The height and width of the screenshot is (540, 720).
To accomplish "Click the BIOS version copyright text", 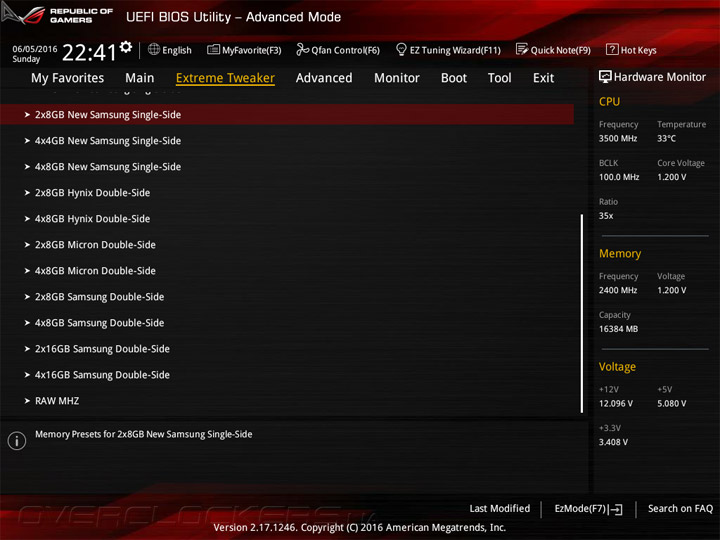I will [360, 528].
